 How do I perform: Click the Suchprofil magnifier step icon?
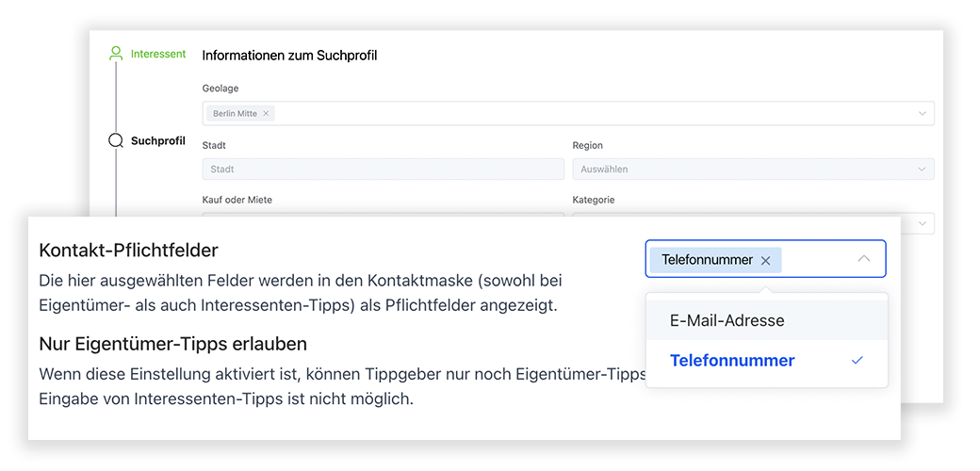tap(116, 140)
